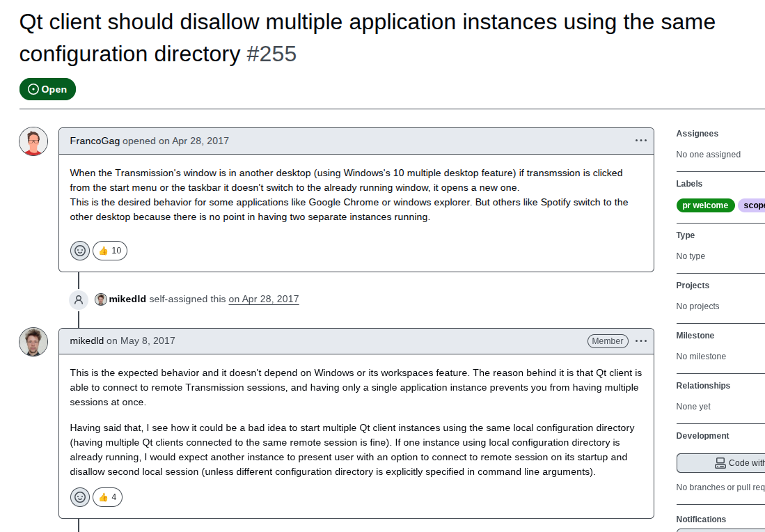Image resolution: width=765 pixels, height=532 pixels.
Task: Click the green Open status badge
Action: (x=48, y=89)
